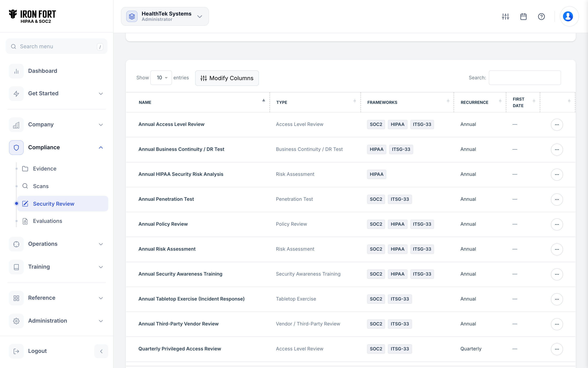Open actions menu for Quarterly Privileged Access Review

point(557,349)
